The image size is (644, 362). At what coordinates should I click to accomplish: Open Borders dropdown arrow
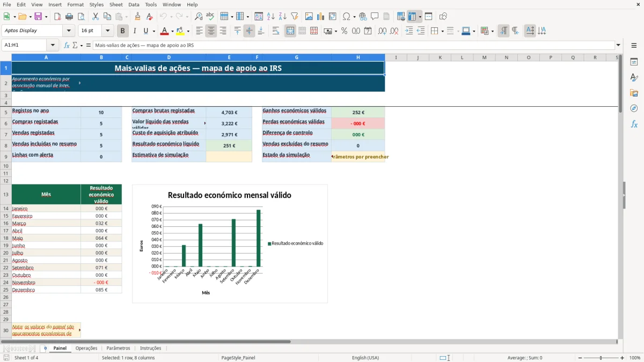coord(442,31)
